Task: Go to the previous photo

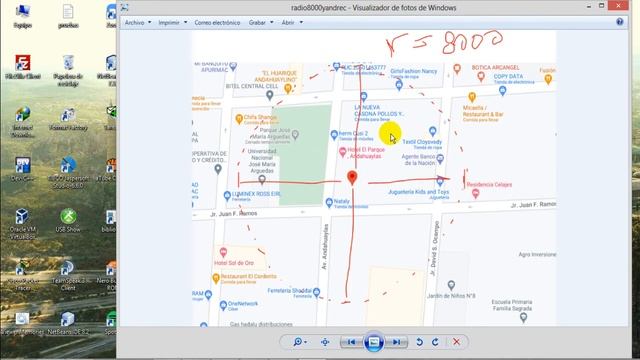Action: click(x=351, y=342)
